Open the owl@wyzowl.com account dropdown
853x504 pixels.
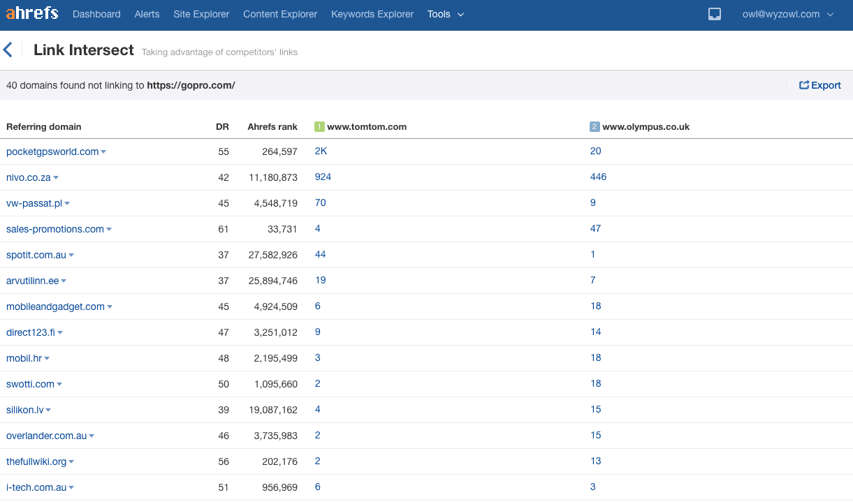point(788,14)
